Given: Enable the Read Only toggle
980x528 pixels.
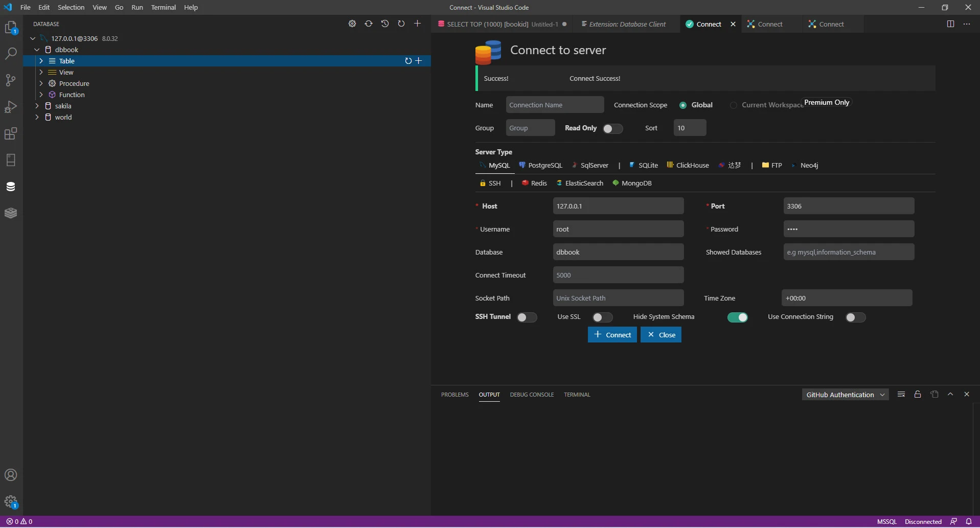Looking at the screenshot, I should [612, 128].
